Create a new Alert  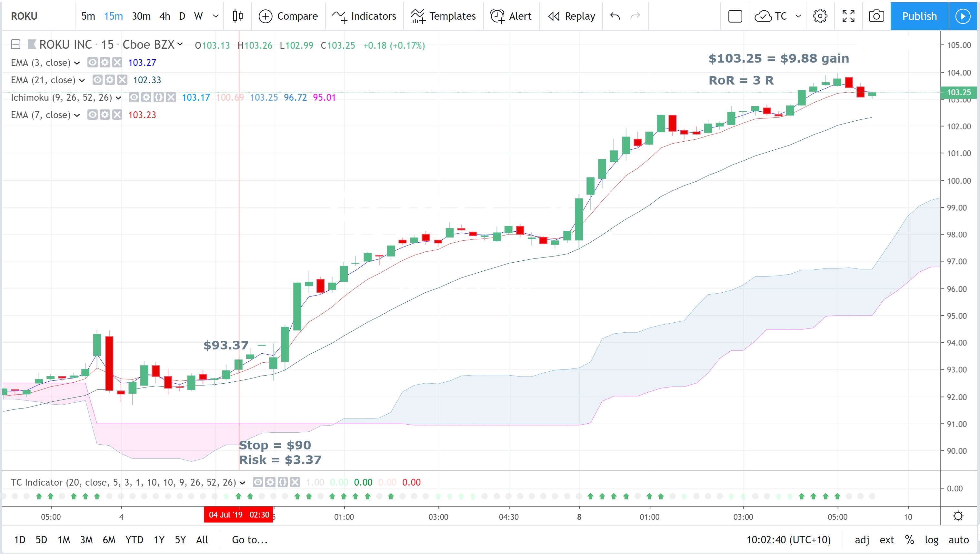511,16
